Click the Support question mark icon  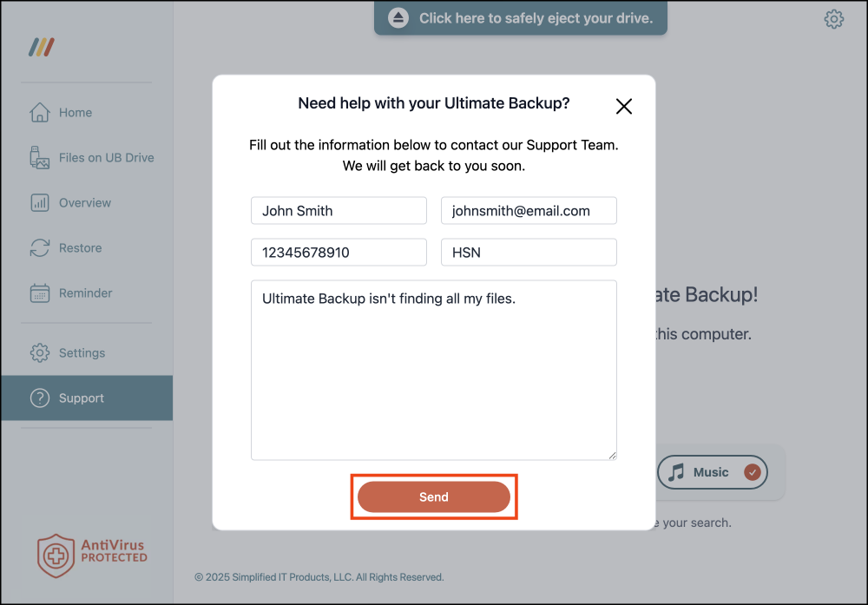click(39, 398)
